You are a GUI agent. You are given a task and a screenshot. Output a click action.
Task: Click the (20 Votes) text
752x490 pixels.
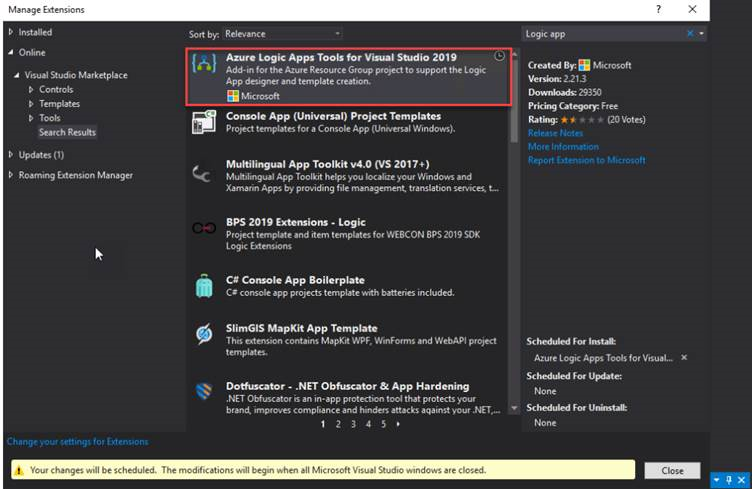coord(626,120)
